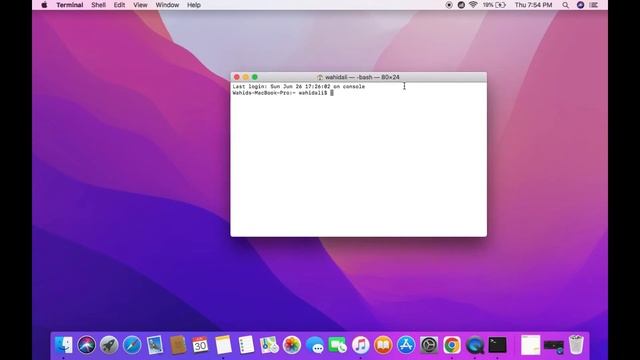The height and width of the screenshot is (360, 640).
Task: Open Maps from the Dock
Action: 269,345
